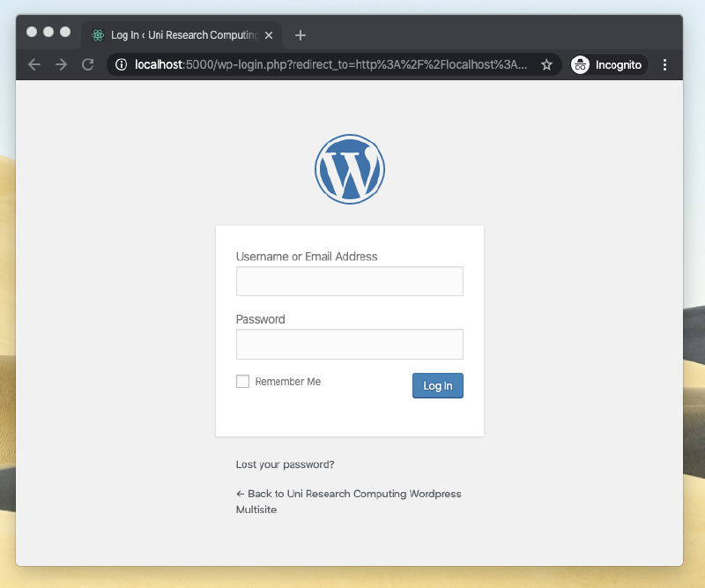Click the favicon on the active tab
This screenshot has width=705, height=588.
click(x=96, y=35)
